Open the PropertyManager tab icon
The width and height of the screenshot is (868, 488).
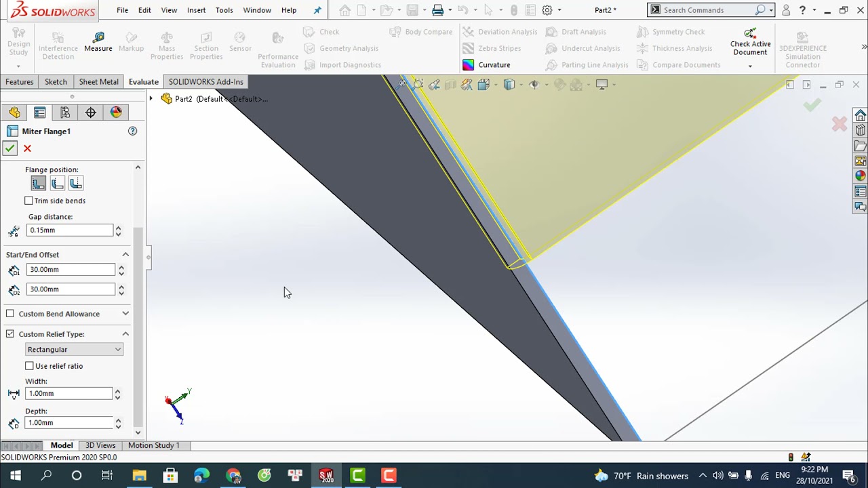pyautogui.click(x=39, y=113)
